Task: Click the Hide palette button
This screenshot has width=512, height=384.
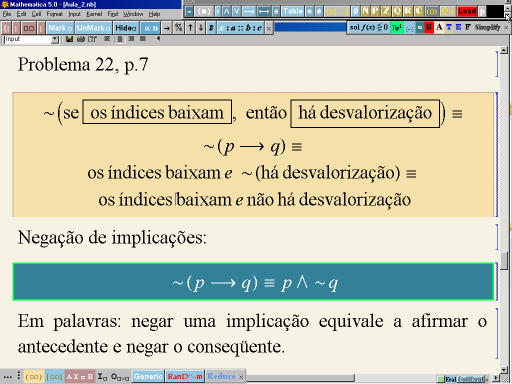Action: tap(126, 28)
